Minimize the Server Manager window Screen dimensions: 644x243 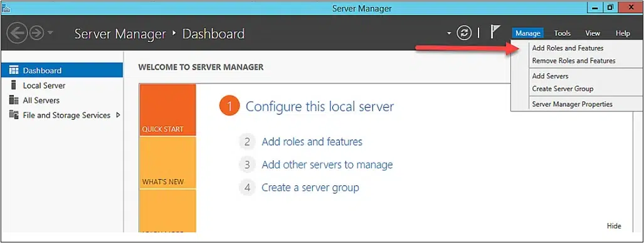595,7
